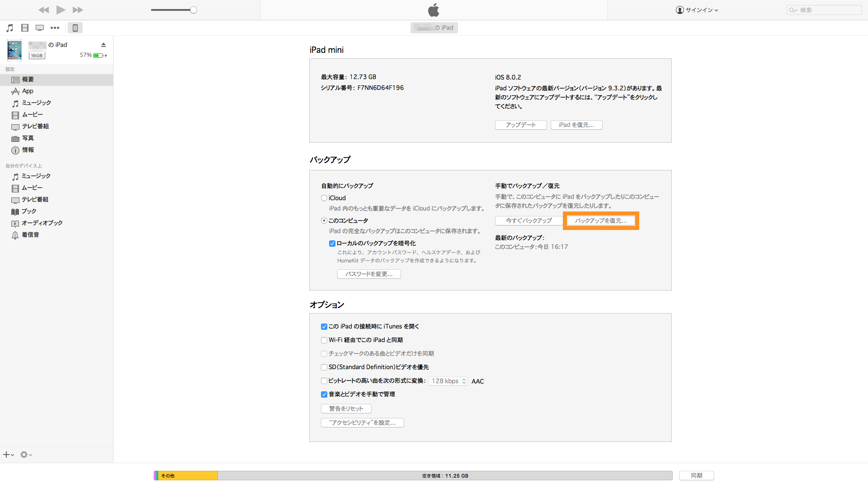Open the 128 kbps bitrate dropdown
The image size is (868, 488).
click(448, 381)
